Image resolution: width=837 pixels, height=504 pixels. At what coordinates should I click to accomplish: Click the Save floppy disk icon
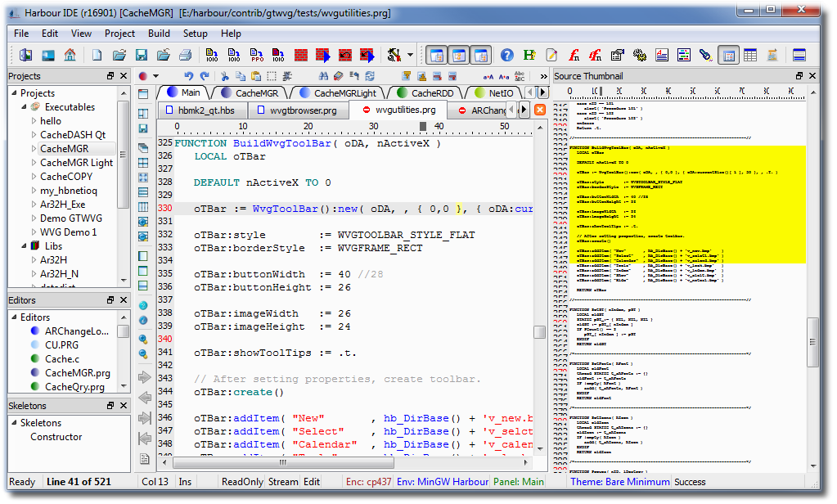(142, 56)
